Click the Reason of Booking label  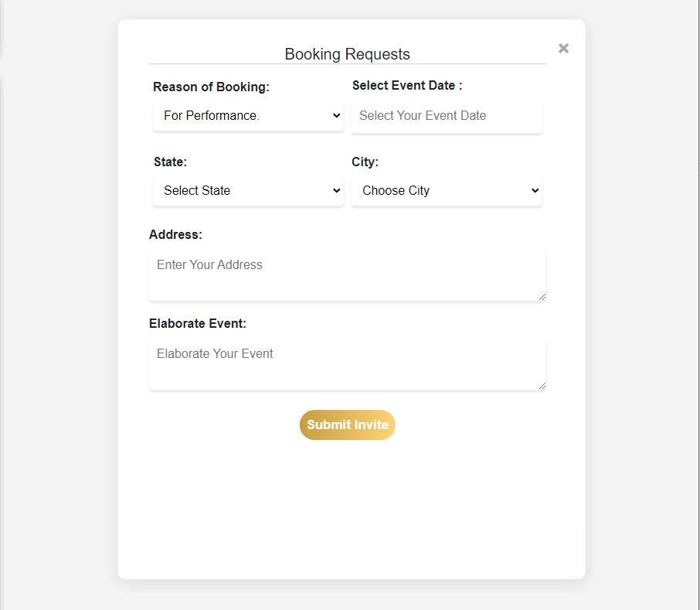(x=211, y=87)
